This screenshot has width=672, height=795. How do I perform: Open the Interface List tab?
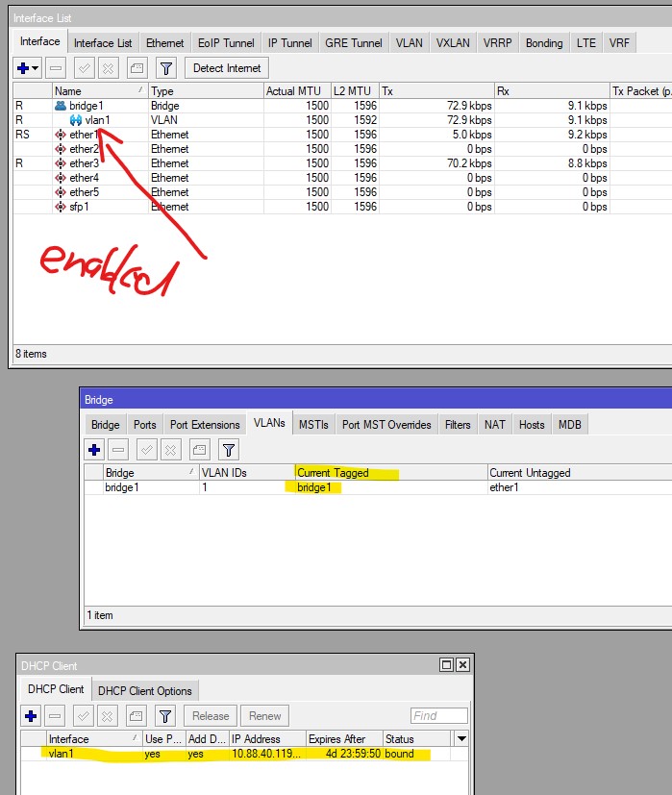click(103, 43)
